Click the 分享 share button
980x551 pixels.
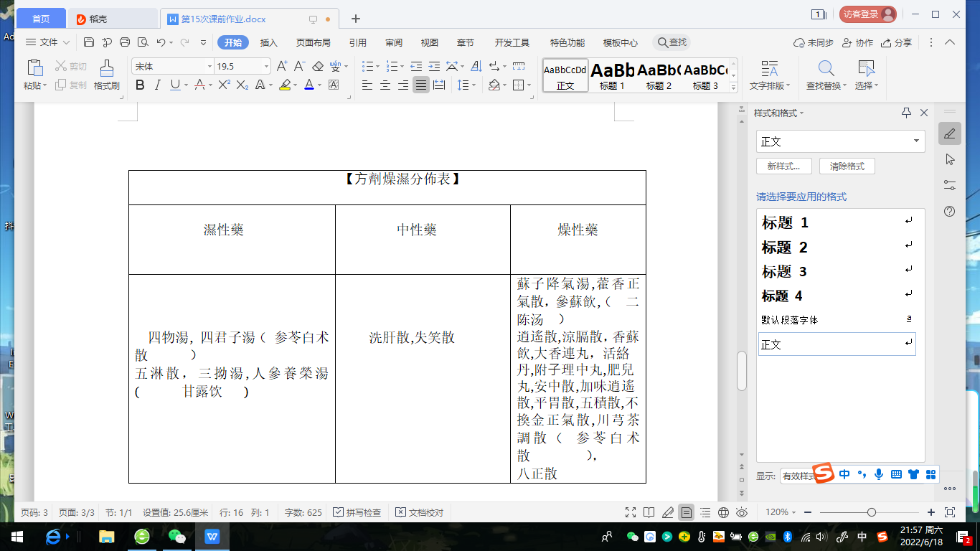point(897,42)
